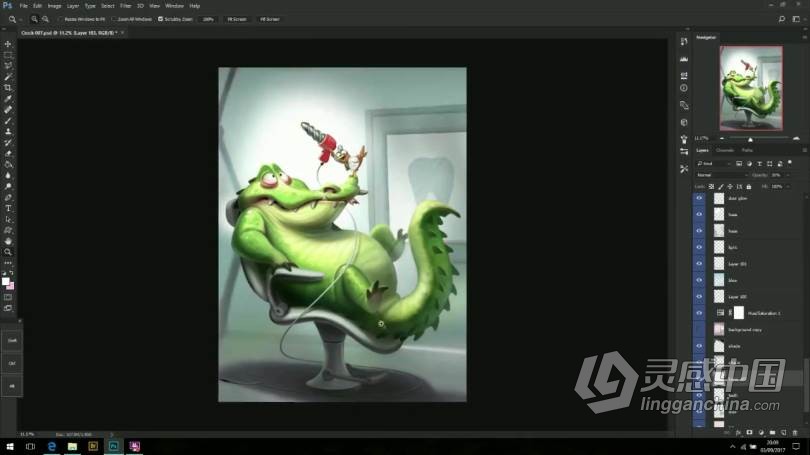Uncheck the Scrubby Zoom checkbox
Viewport: 810px width, 455px height.
click(161, 19)
